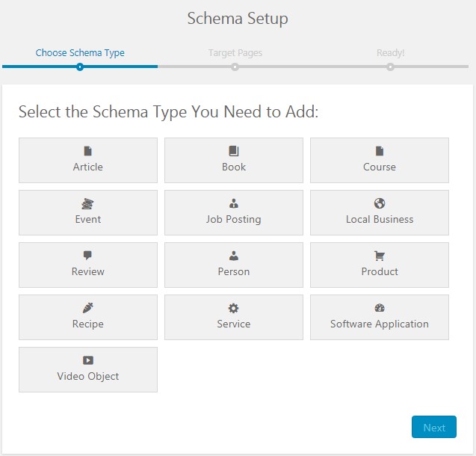
Task: Click the Article document icon
Action: [x=88, y=151]
